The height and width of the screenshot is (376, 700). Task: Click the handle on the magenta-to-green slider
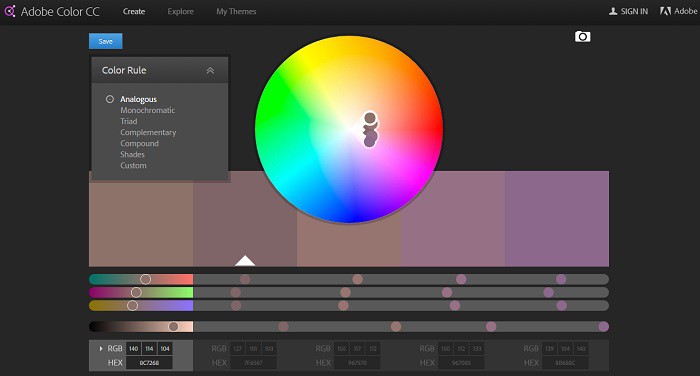[x=136, y=292]
